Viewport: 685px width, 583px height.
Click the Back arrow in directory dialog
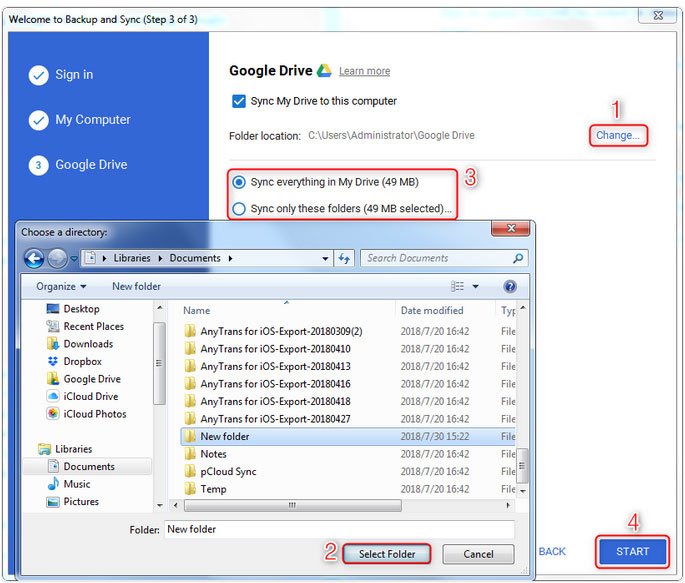pos(34,259)
